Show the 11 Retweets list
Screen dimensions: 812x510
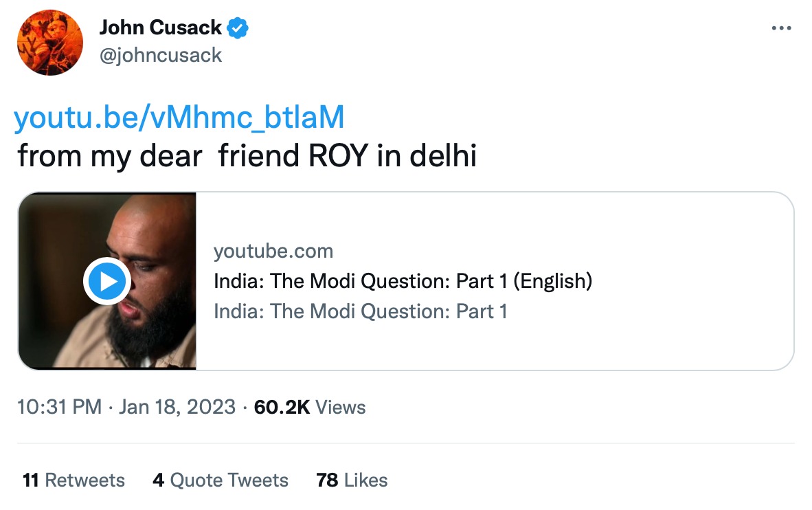pos(74,480)
